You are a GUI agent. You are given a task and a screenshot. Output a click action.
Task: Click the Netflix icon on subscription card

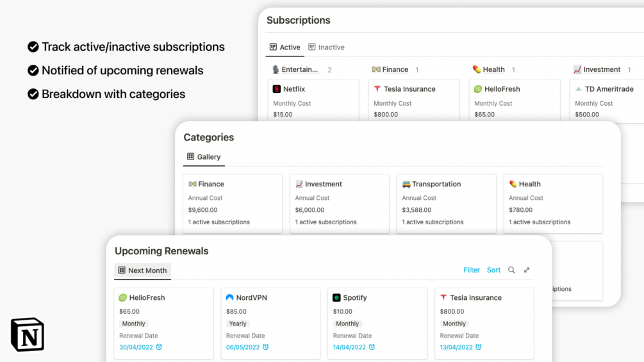coord(277,89)
